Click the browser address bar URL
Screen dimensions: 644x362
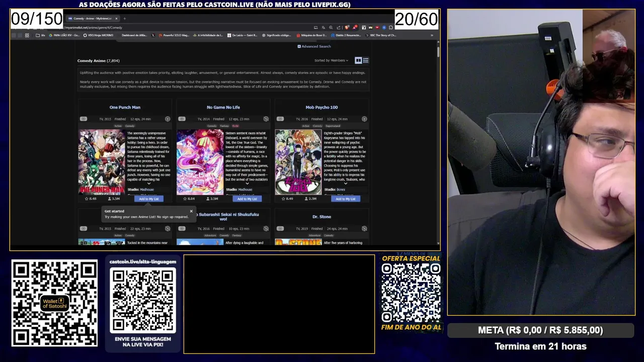pyautogui.click(x=94, y=28)
